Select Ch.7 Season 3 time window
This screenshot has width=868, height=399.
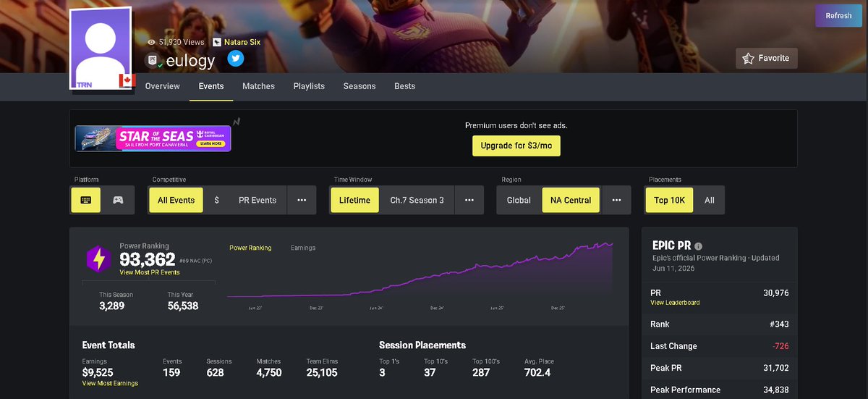tap(417, 200)
